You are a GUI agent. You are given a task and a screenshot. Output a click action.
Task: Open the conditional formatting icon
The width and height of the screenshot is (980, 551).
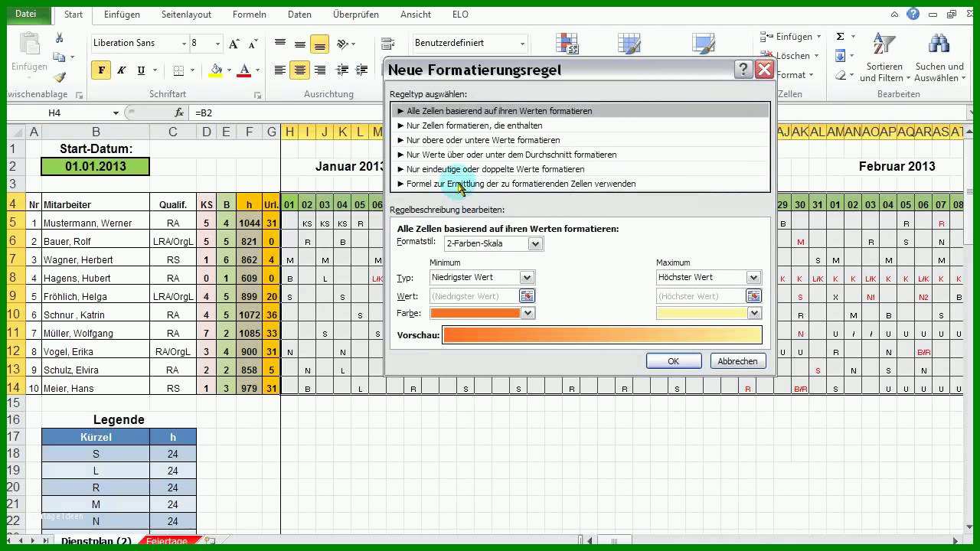(x=567, y=44)
